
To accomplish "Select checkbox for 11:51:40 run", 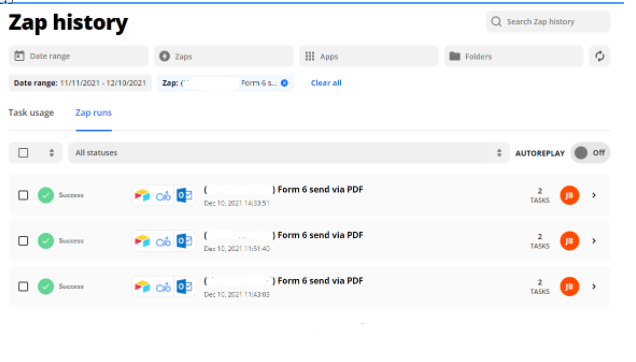I will click(x=23, y=241).
